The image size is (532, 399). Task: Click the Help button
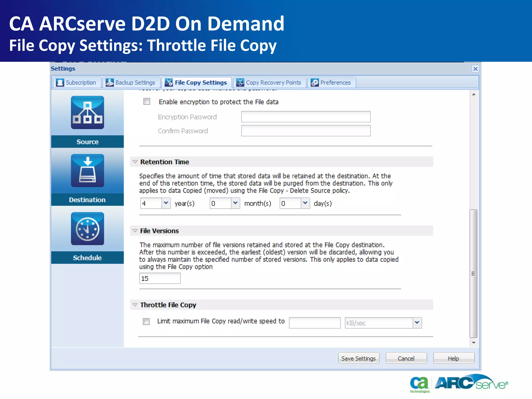(x=454, y=358)
